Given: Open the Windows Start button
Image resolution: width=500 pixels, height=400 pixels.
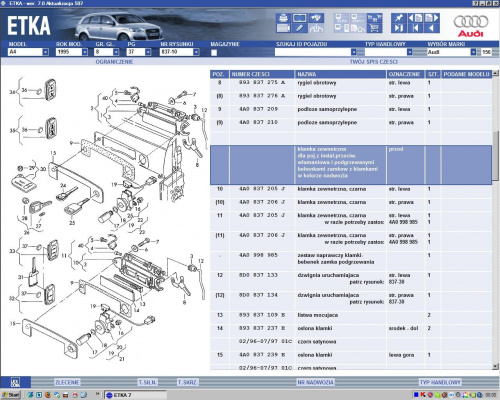Looking at the screenshot, I should pos(11,395).
